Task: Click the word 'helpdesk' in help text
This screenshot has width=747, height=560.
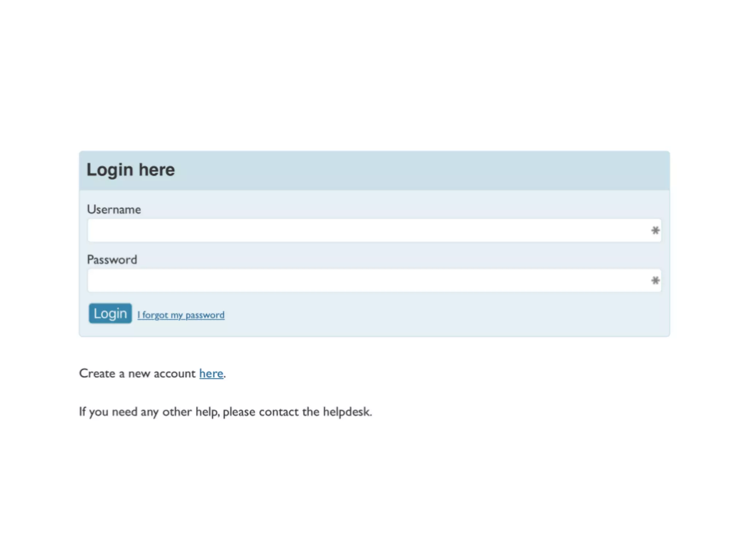Action: [347, 412]
